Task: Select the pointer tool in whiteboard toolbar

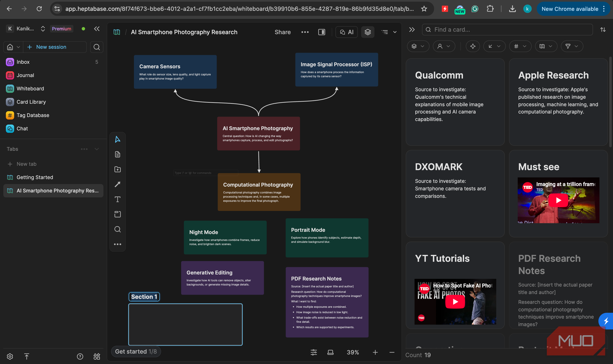Action: 117,139
